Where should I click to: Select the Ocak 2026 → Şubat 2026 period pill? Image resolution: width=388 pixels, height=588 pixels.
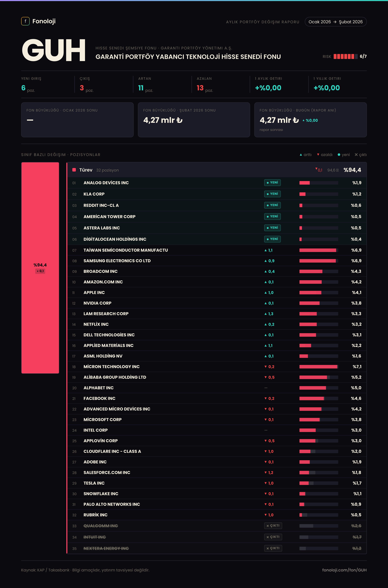point(336,22)
